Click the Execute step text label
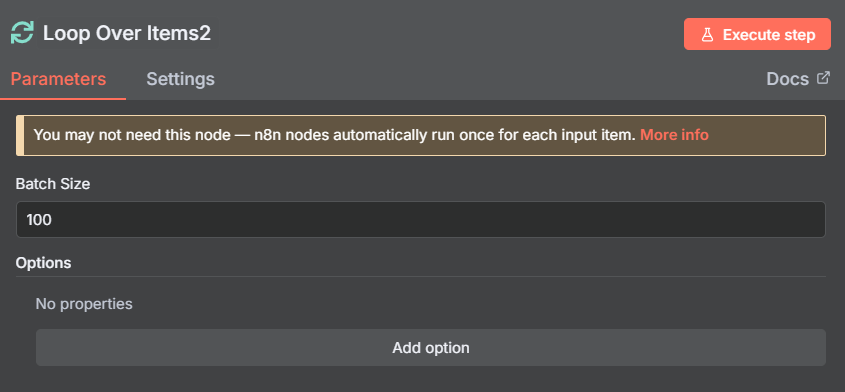The height and width of the screenshot is (392, 845). click(x=769, y=35)
